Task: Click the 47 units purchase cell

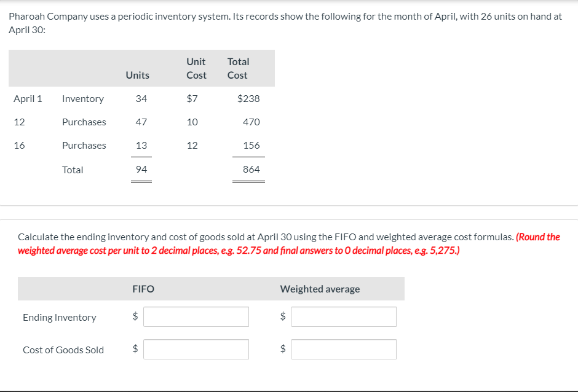Action: point(141,122)
